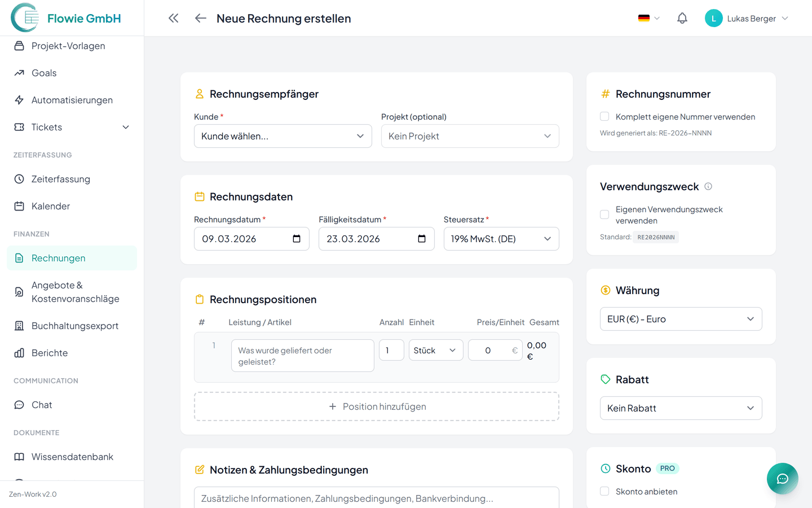Open the Steuersatz dropdown
Image resolution: width=812 pixels, height=508 pixels.
click(x=501, y=238)
